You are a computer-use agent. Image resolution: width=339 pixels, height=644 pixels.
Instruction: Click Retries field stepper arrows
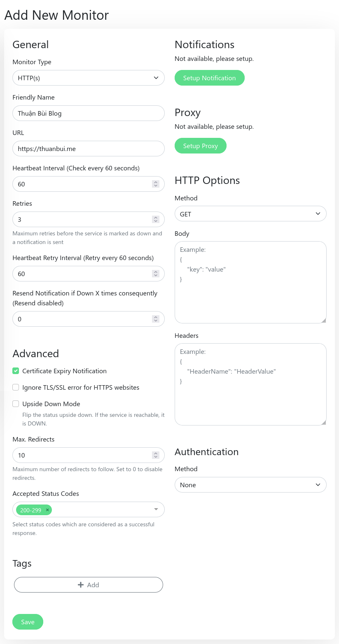coord(155,219)
